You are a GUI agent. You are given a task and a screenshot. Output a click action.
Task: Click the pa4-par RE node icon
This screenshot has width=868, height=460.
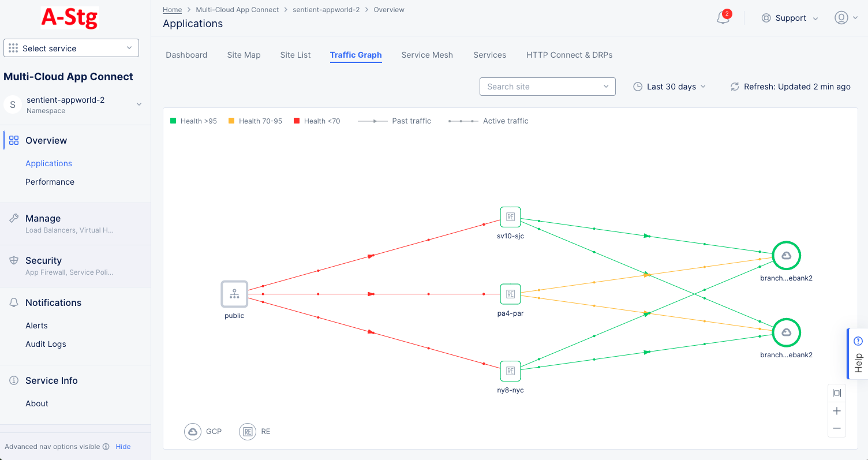510,294
